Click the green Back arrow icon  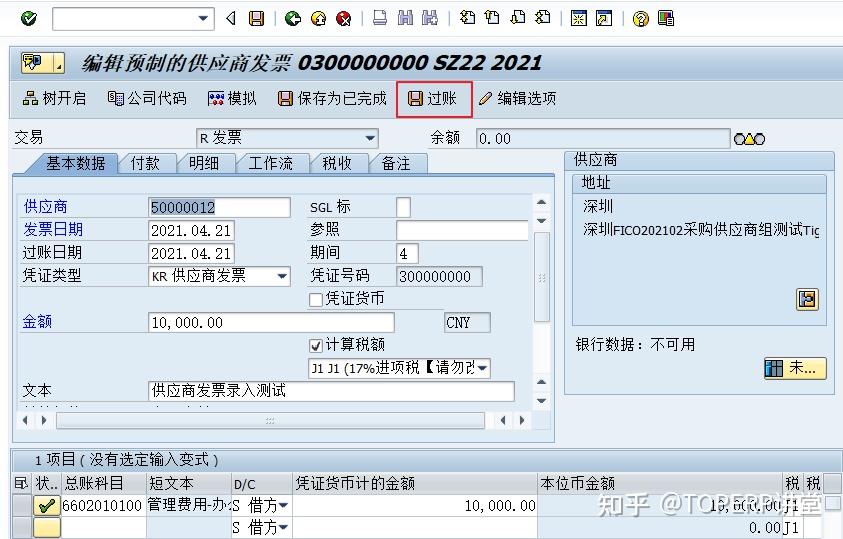(292, 19)
